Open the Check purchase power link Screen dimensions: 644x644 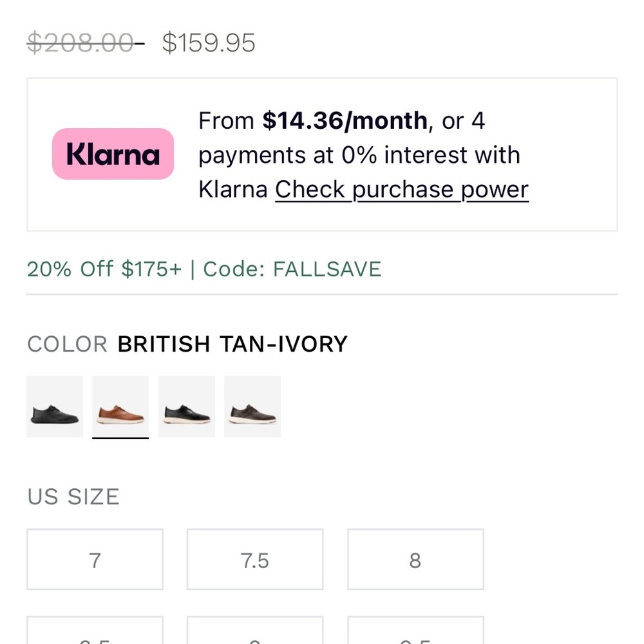click(402, 190)
